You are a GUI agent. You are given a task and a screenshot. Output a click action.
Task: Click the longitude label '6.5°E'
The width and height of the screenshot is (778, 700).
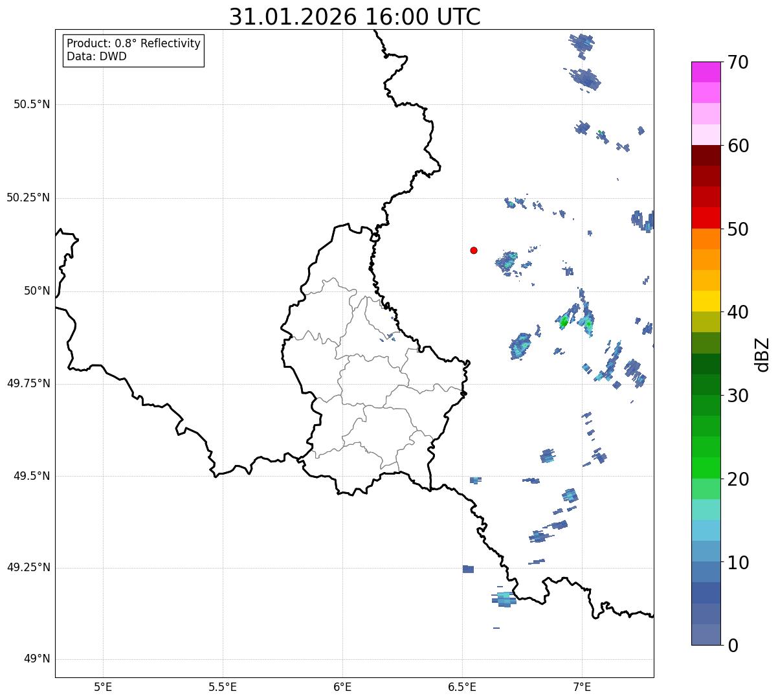coord(462,686)
